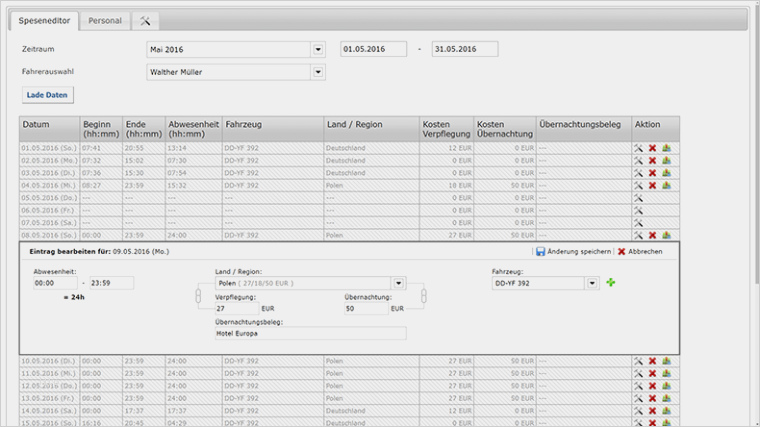Screen dimensions: 760x427
Task: Click edit tools icon for 01.05.2016 row
Action: pyautogui.click(x=638, y=148)
